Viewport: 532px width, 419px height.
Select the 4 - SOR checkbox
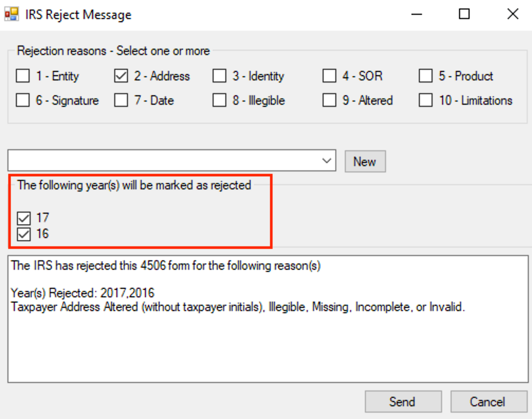click(x=329, y=76)
